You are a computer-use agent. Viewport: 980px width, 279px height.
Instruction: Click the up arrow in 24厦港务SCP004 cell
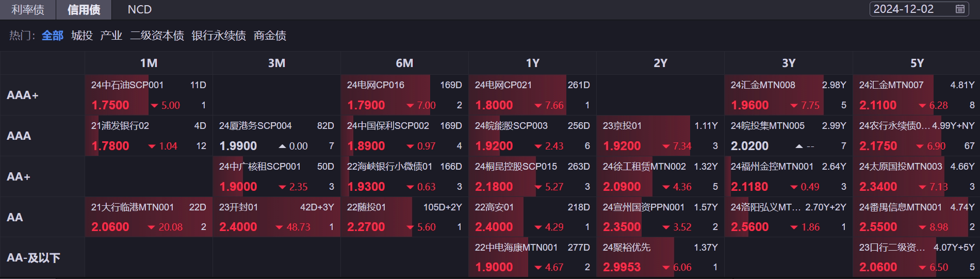(282, 146)
